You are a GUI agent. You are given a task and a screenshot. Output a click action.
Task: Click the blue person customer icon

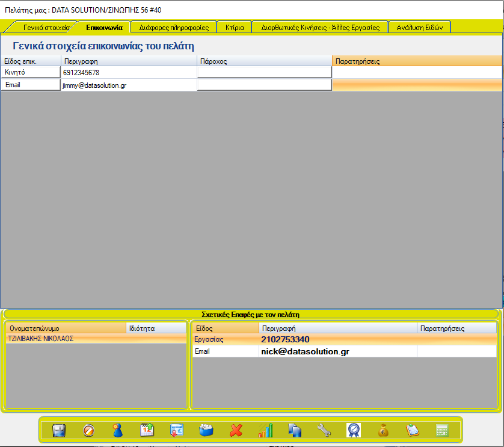click(x=118, y=431)
